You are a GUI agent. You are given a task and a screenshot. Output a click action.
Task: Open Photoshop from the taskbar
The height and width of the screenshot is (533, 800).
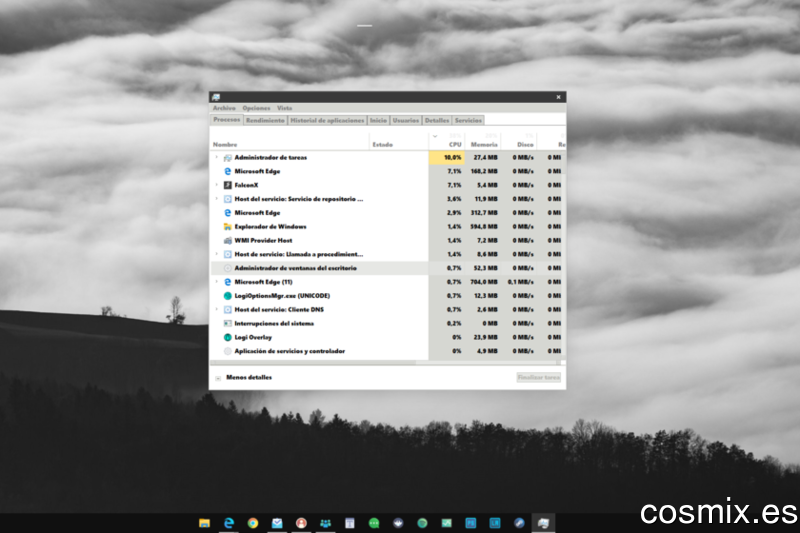coord(470,523)
